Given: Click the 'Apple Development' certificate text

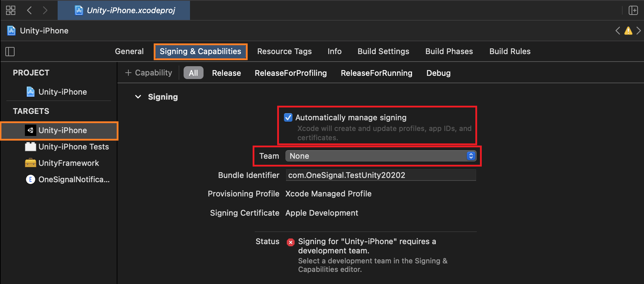Looking at the screenshot, I should tap(322, 213).
